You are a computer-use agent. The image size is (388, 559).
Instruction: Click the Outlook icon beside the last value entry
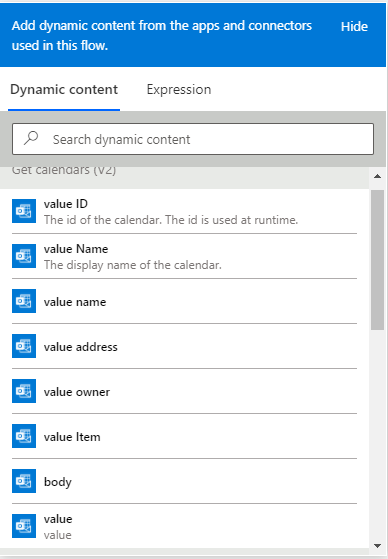[24, 526]
